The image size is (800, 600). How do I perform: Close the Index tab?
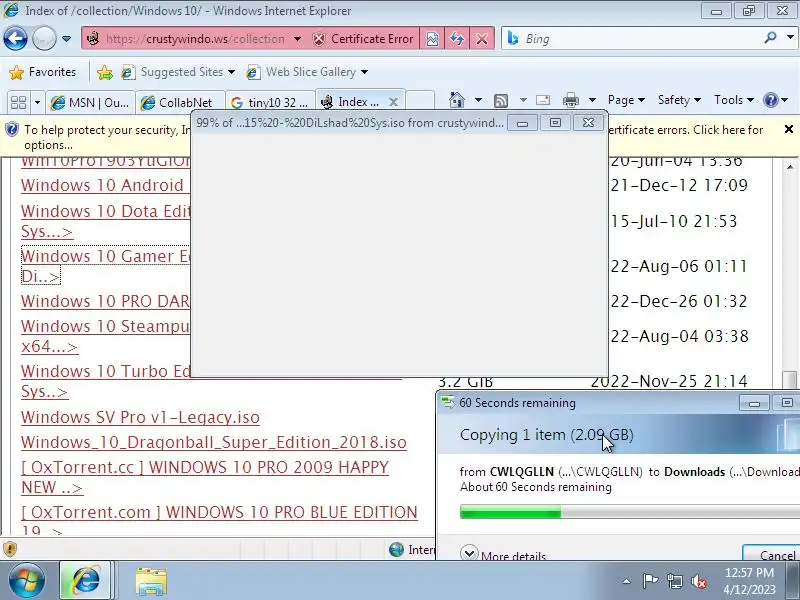pos(393,102)
